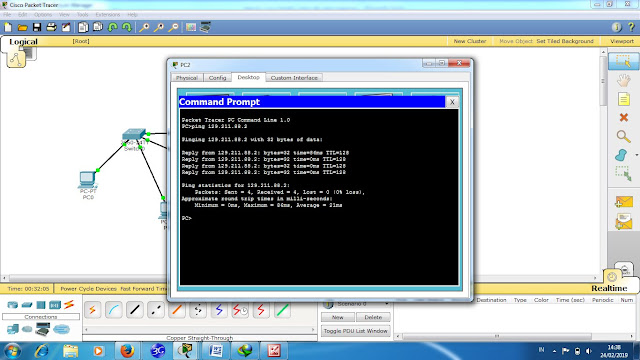Choose the Select tool in right panel
The height and width of the screenshot is (360, 640).
pyautogui.click(x=623, y=61)
